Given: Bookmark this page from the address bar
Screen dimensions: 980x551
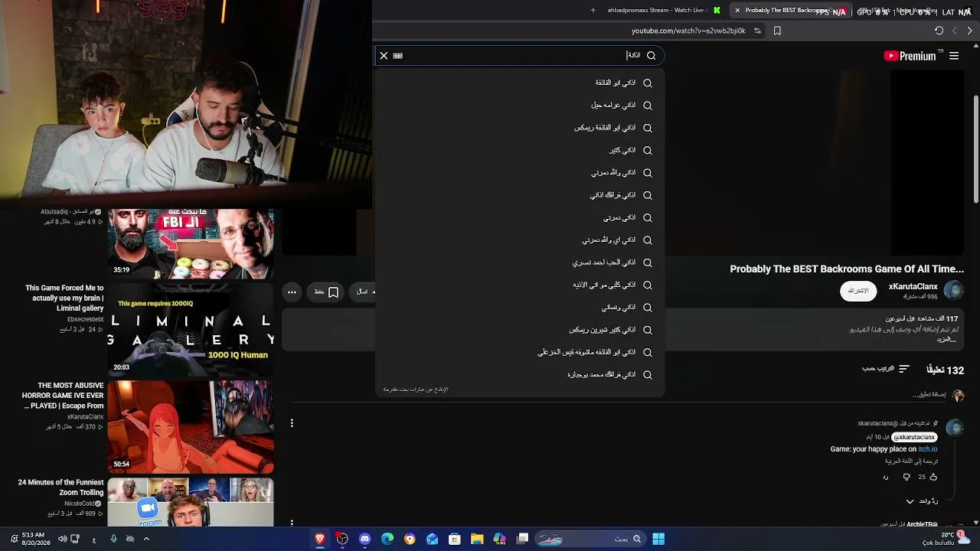Looking at the screenshot, I should (777, 31).
